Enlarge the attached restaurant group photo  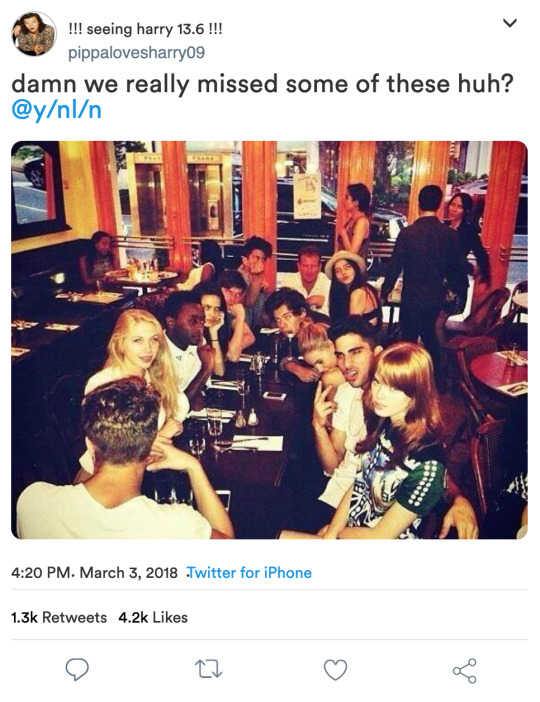pos(269,340)
